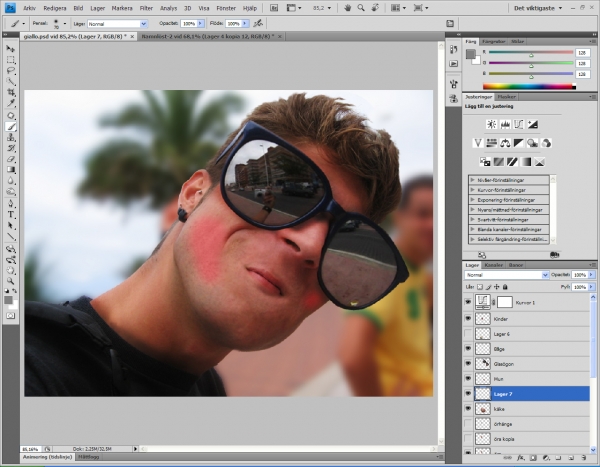Add a Photo Filter adjustment
The width and height of the screenshot is (600, 467).
click(x=533, y=143)
